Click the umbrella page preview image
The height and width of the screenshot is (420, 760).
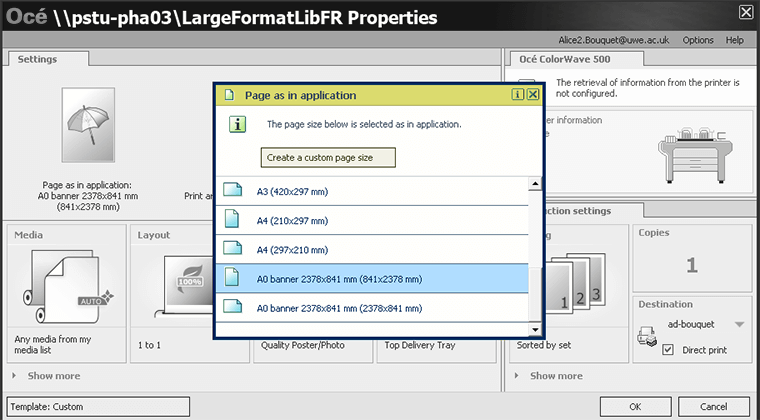88,125
